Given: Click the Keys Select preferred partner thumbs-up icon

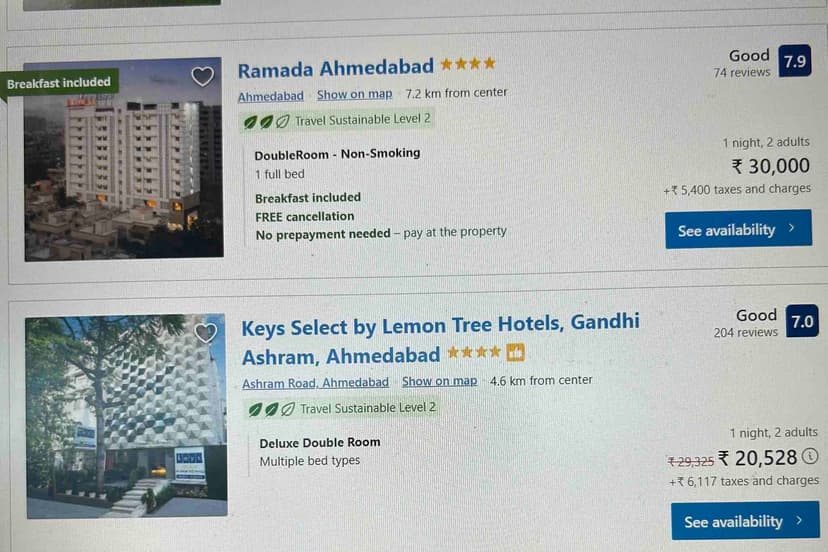Looking at the screenshot, I should tap(516, 352).
